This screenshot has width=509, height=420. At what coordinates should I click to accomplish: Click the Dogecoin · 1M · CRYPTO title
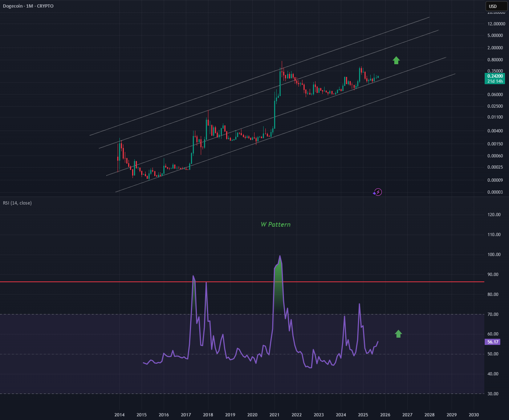click(28, 6)
